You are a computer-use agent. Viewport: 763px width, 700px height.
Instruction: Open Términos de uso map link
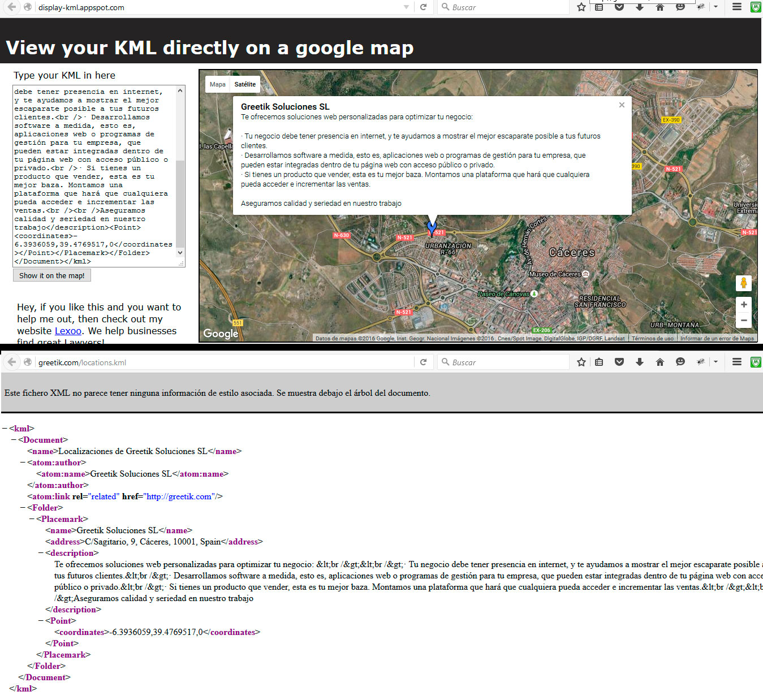653,338
